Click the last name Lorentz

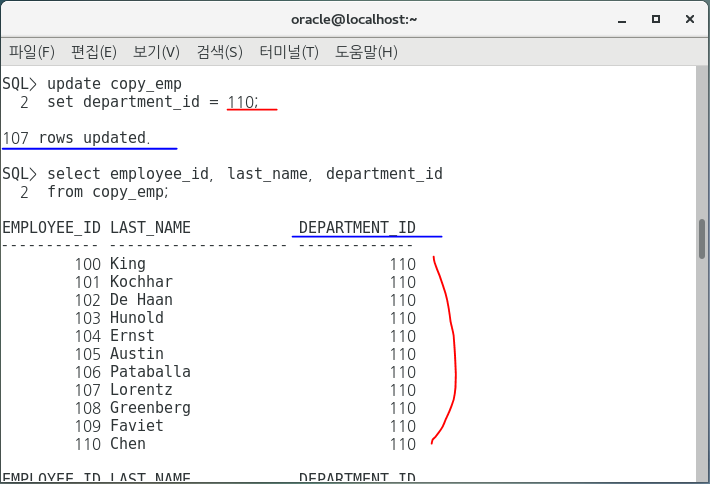pos(141,390)
